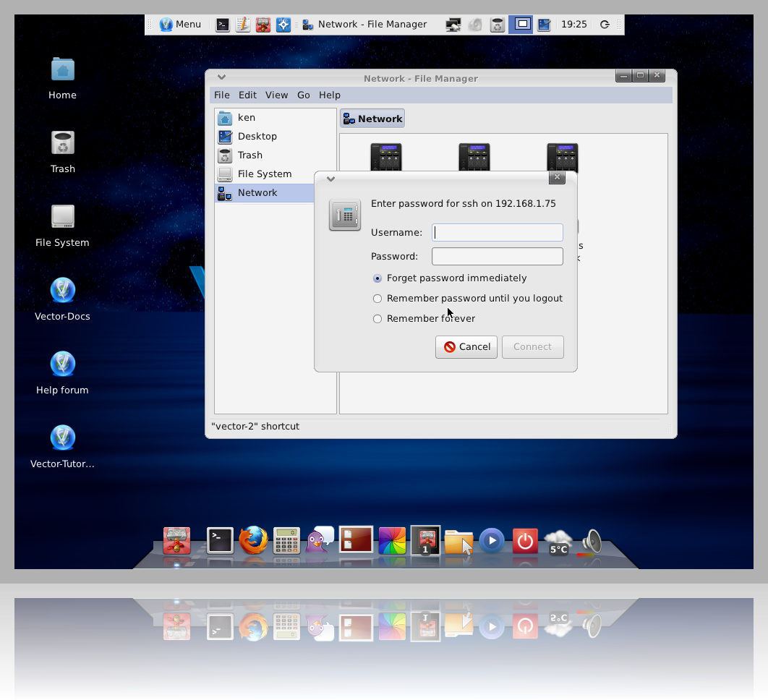Open the Go menu
768x700 pixels.
(304, 95)
